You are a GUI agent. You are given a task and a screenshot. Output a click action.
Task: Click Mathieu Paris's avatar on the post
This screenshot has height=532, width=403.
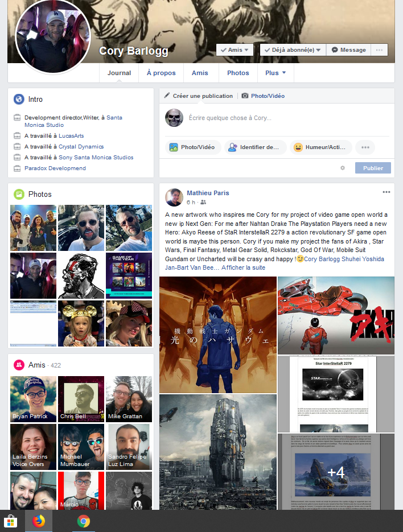click(x=174, y=197)
